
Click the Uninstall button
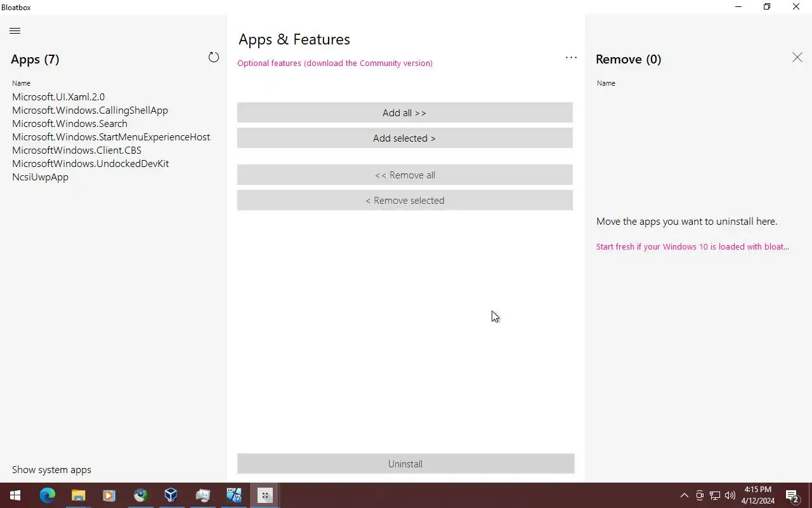point(405,464)
